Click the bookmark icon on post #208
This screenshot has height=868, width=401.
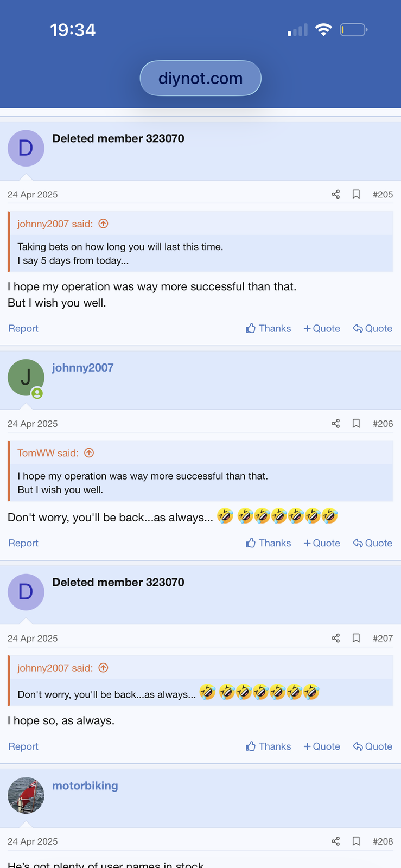coord(356,841)
